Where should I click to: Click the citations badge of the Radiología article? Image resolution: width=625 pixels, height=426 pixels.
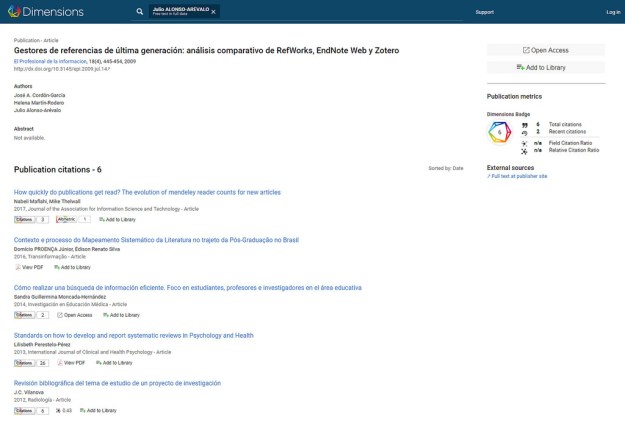31,411
